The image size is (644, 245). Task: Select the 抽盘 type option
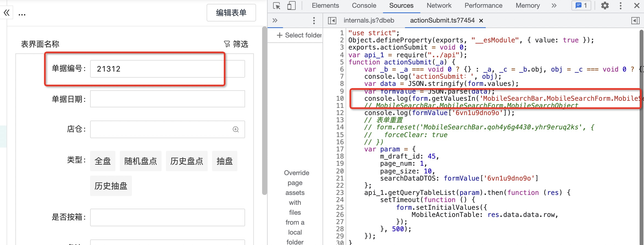(x=225, y=161)
